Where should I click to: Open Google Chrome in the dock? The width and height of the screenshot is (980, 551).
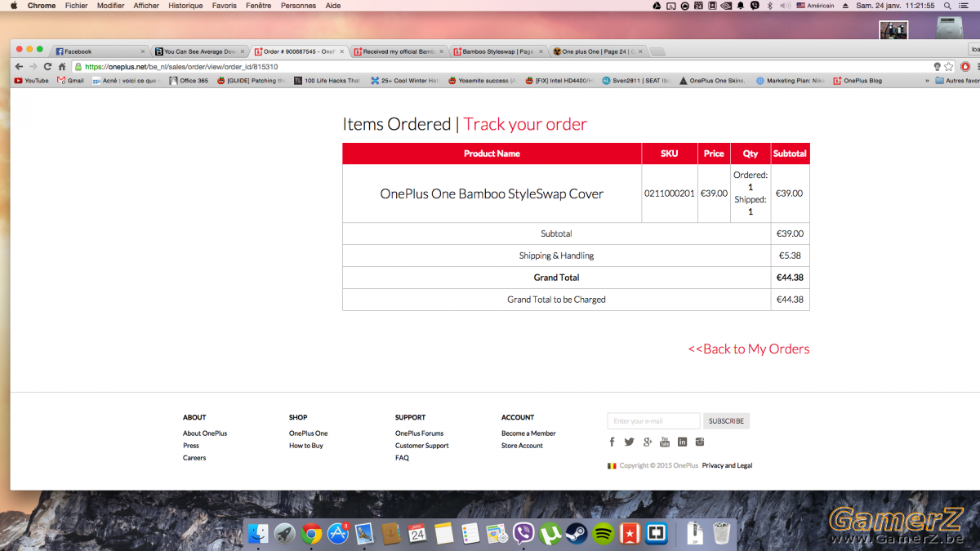pyautogui.click(x=311, y=534)
